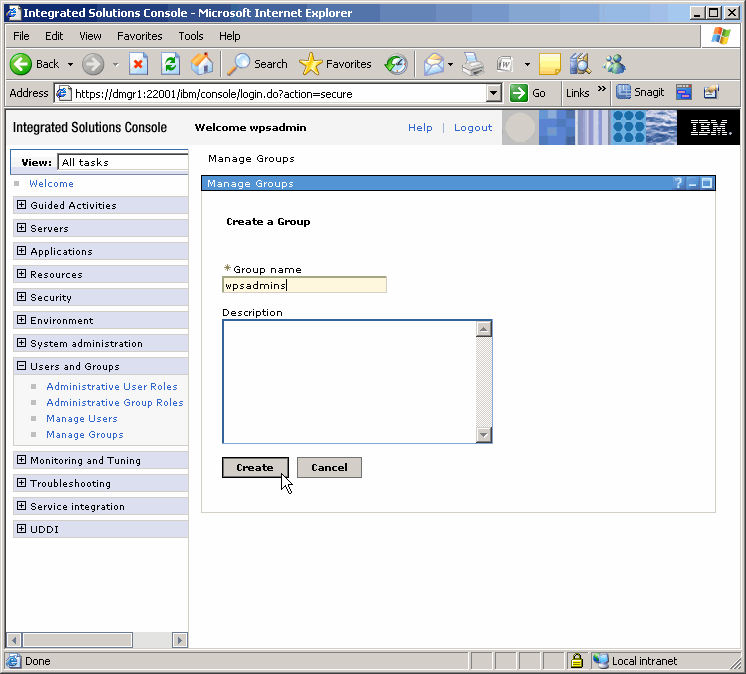Viewport: 746px width, 674px height.
Task: Collapse the Users and Groups section
Action: tap(21, 366)
